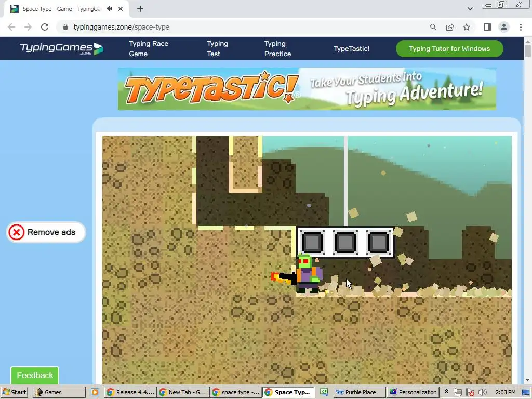The image size is (532, 399).
Task: Open the green console taskbar icon
Action: [x=324, y=392]
